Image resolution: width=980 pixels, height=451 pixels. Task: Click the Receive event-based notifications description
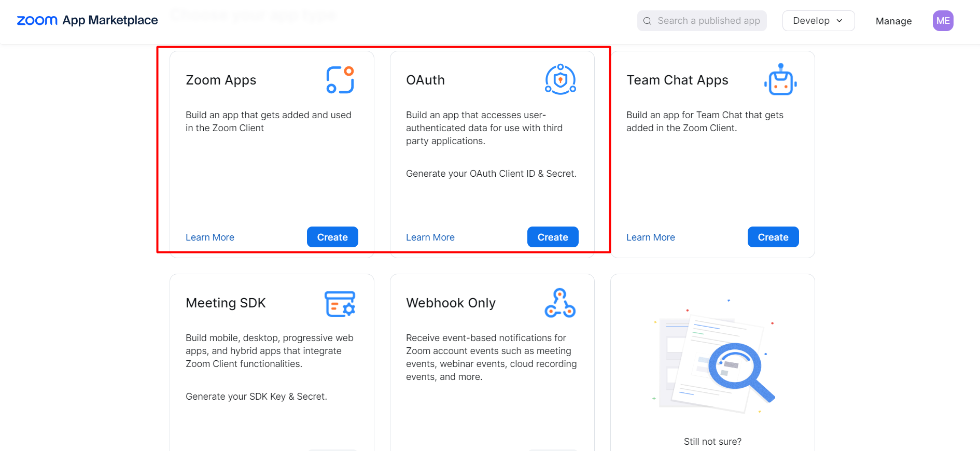(x=491, y=358)
